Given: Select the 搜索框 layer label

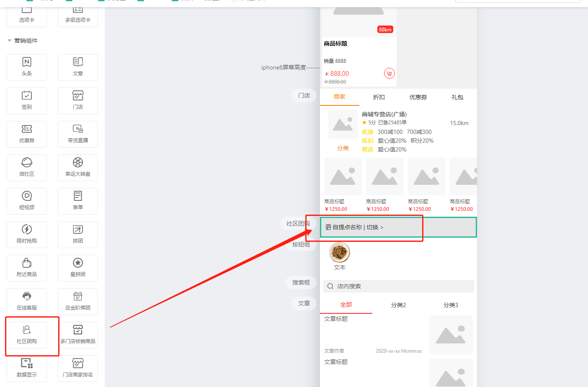Looking at the screenshot, I should point(301,282).
